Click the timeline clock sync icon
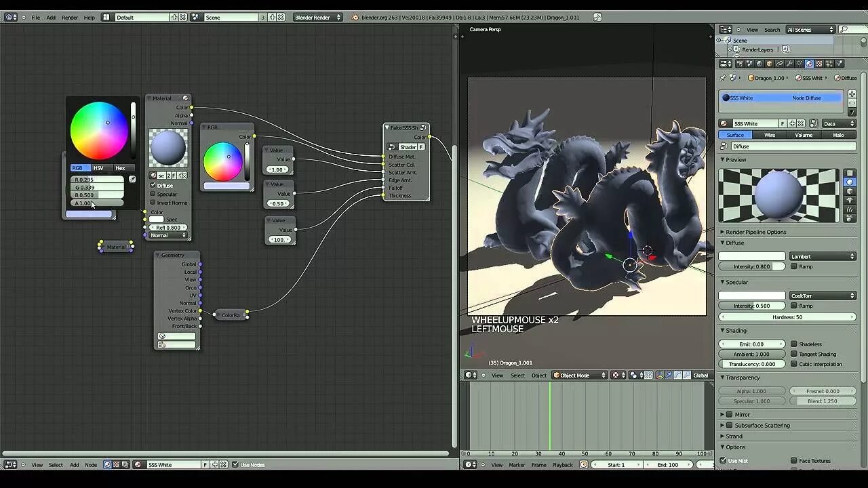The width and height of the screenshot is (868, 488). click(583, 464)
